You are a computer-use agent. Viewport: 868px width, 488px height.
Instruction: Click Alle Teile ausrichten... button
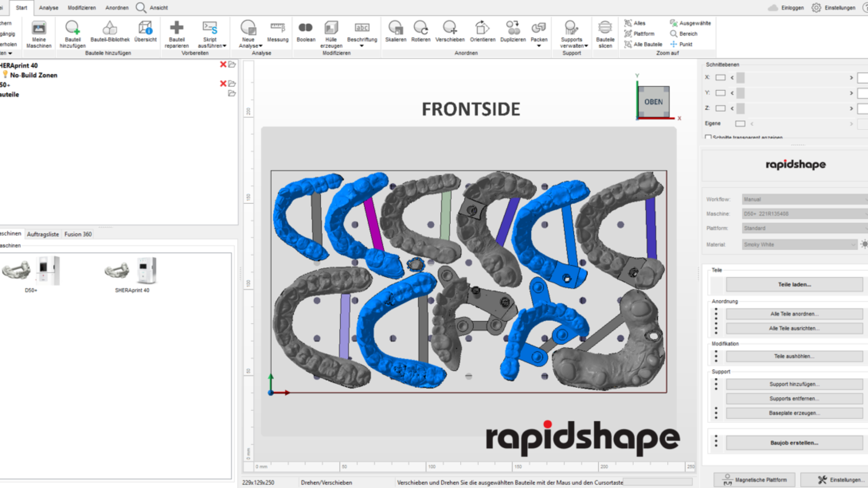(x=794, y=328)
